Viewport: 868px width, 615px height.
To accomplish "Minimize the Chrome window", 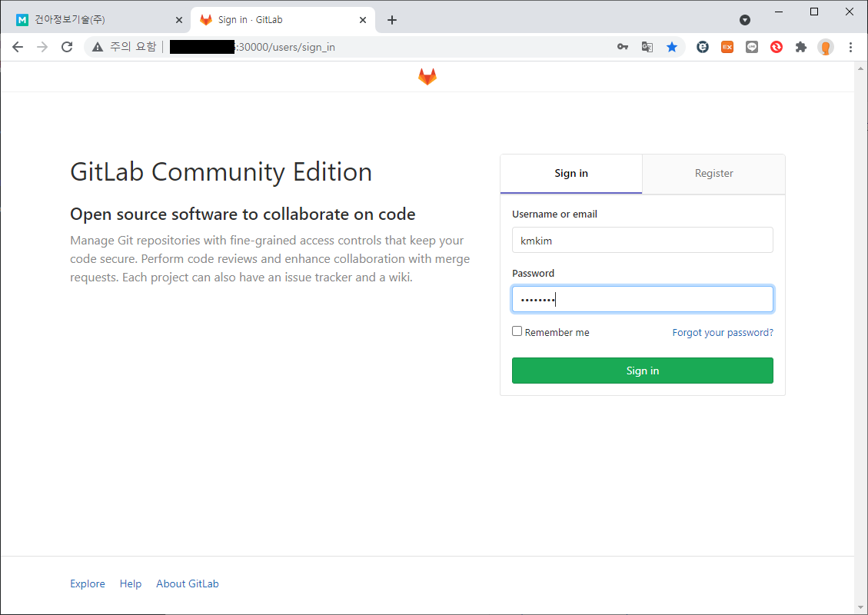I will [x=779, y=12].
